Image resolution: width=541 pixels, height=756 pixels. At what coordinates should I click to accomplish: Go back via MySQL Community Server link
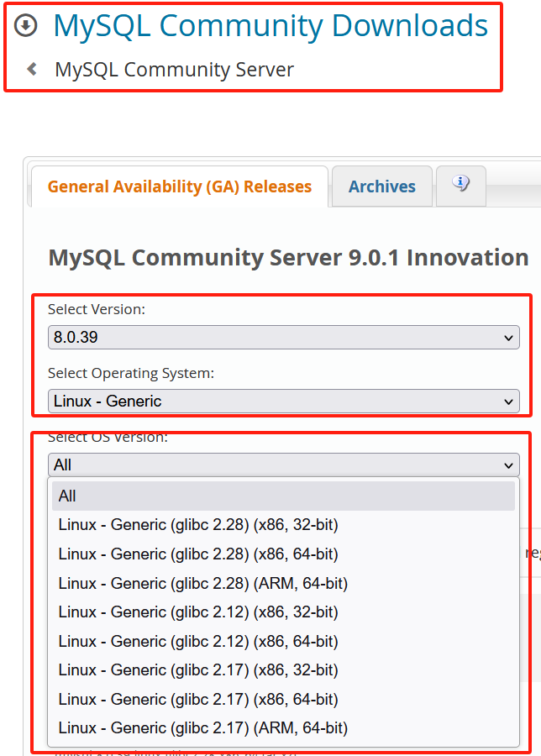174,70
